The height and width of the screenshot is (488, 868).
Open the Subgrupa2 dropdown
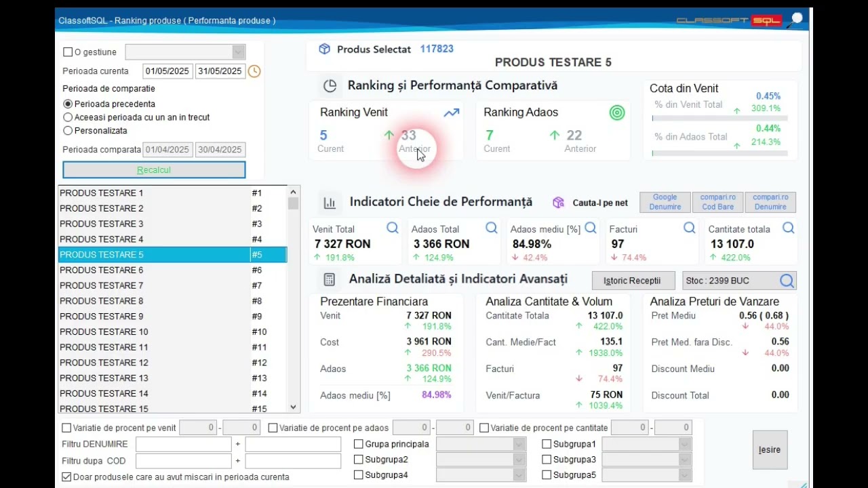[519, 460]
